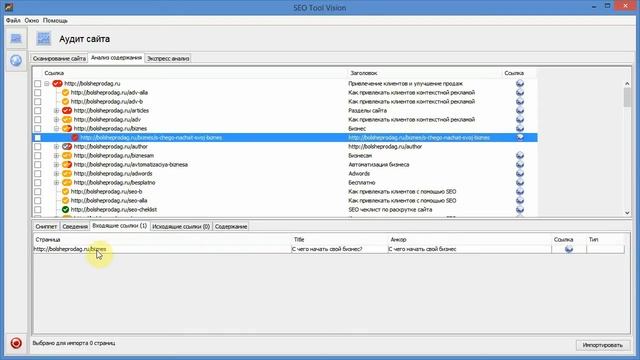The image size is (640, 360).
Task: Click green status icon of seo-cheklist row
Action: point(65,209)
